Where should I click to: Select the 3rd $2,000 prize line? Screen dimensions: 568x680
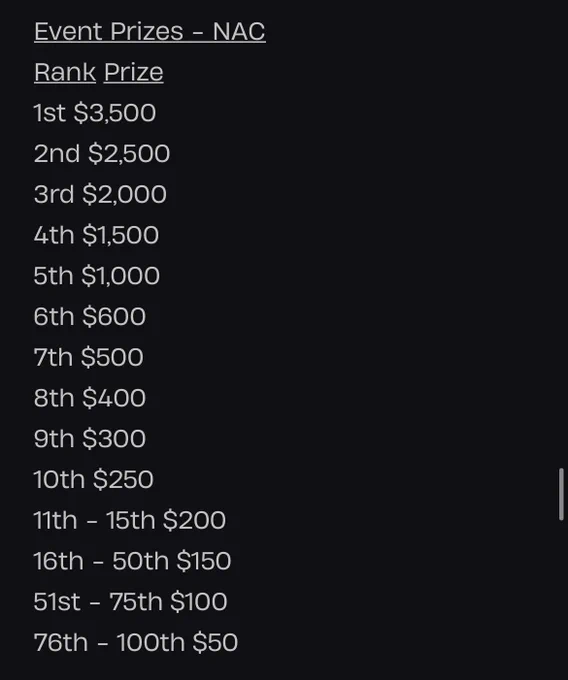(x=100, y=194)
